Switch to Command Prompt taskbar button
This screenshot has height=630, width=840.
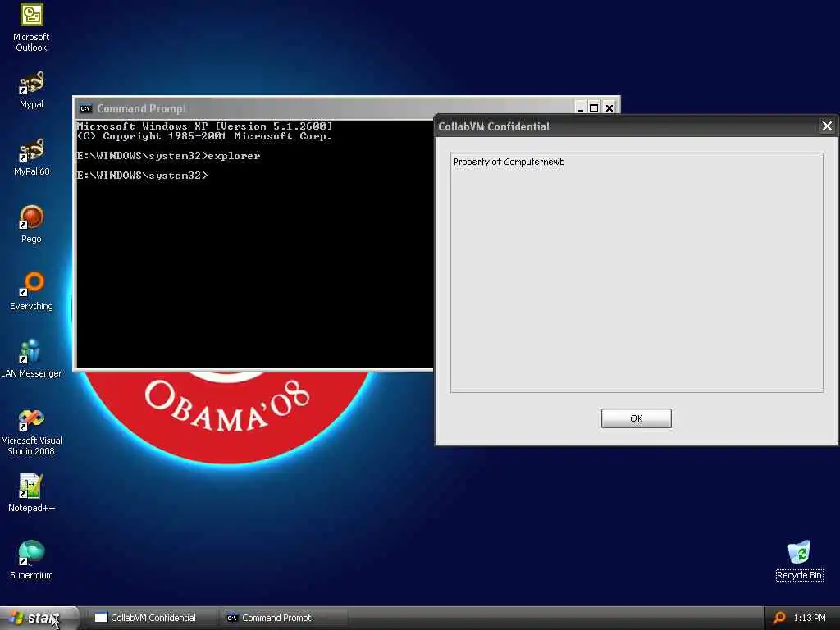tap(284, 618)
